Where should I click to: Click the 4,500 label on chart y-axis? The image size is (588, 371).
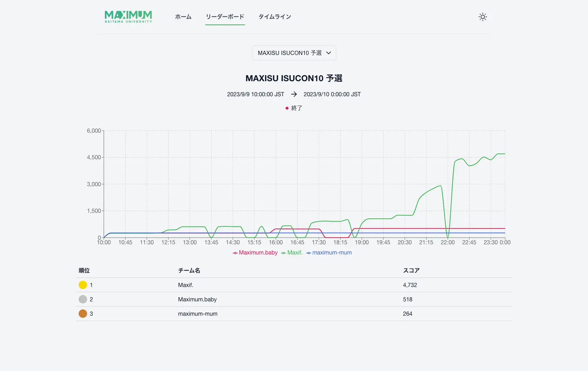(x=94, y=157)
